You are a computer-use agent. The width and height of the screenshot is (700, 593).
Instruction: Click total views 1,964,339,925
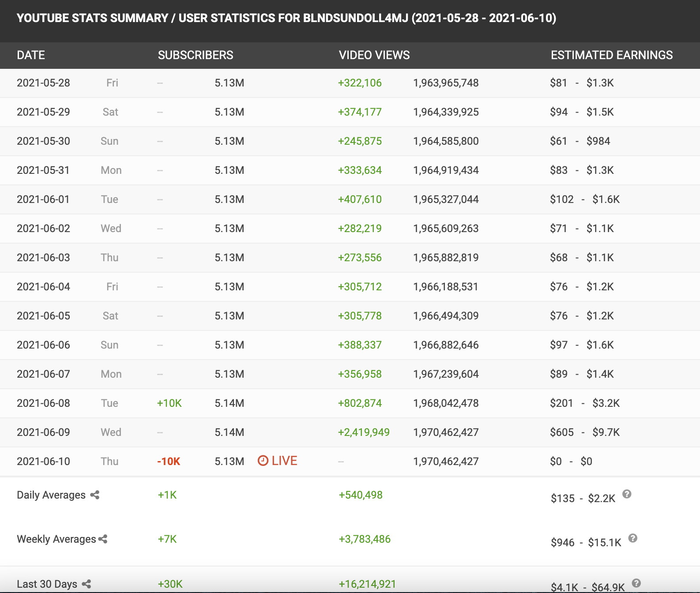(446, 112)
